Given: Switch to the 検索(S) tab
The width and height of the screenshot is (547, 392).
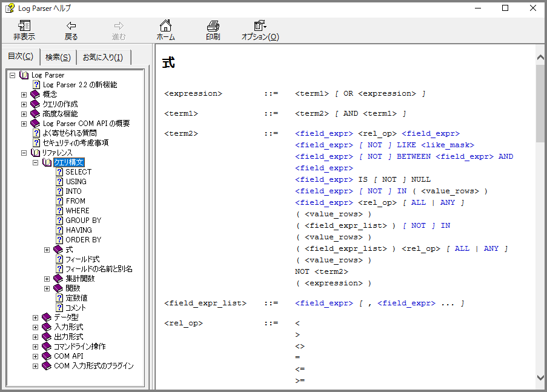Looking at the screenshot, I should coord(58,57).
